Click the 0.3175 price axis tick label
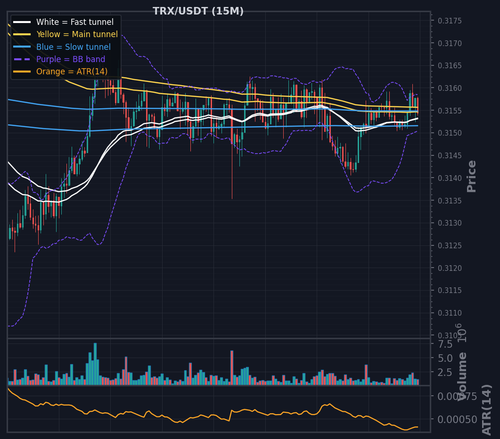The height and width of the screenshot is (439, 500). click(450, 21)
